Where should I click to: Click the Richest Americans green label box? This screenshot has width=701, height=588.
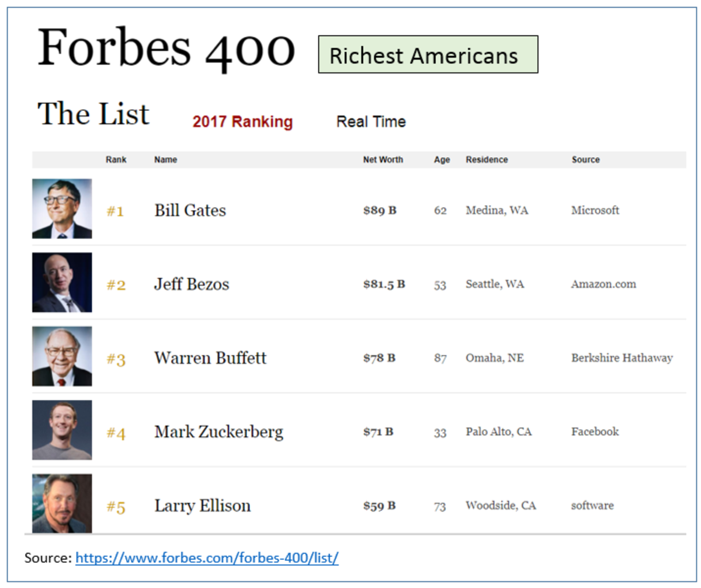[428, 55]
